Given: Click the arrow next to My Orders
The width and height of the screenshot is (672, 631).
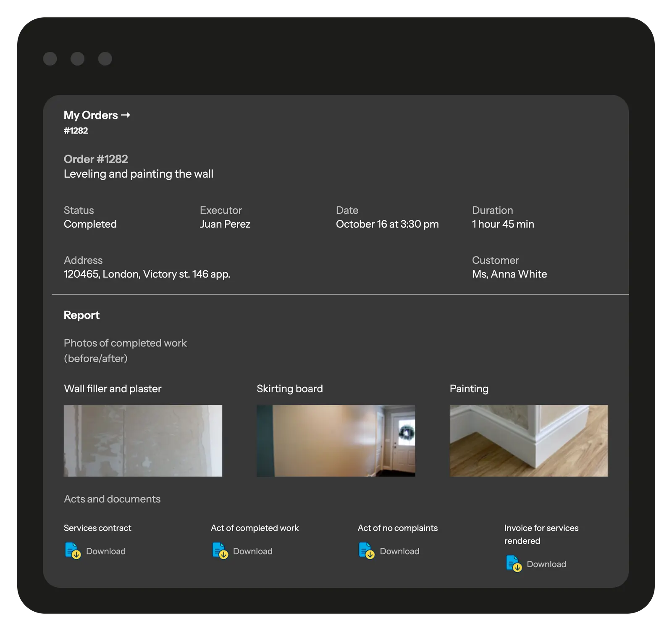Looking at the screenshot, I should pos(126,115).
